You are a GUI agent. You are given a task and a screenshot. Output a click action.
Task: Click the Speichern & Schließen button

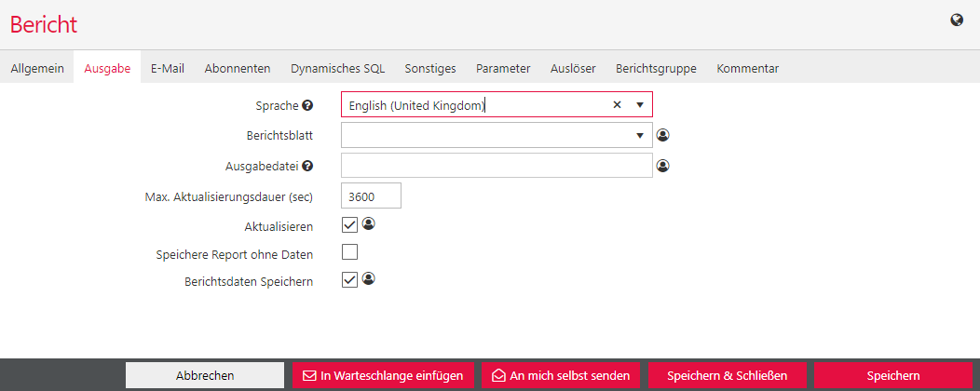click(728, 375)
